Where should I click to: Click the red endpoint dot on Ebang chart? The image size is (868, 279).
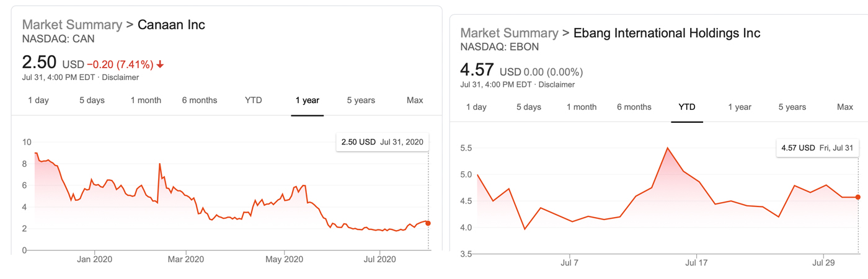858,197
